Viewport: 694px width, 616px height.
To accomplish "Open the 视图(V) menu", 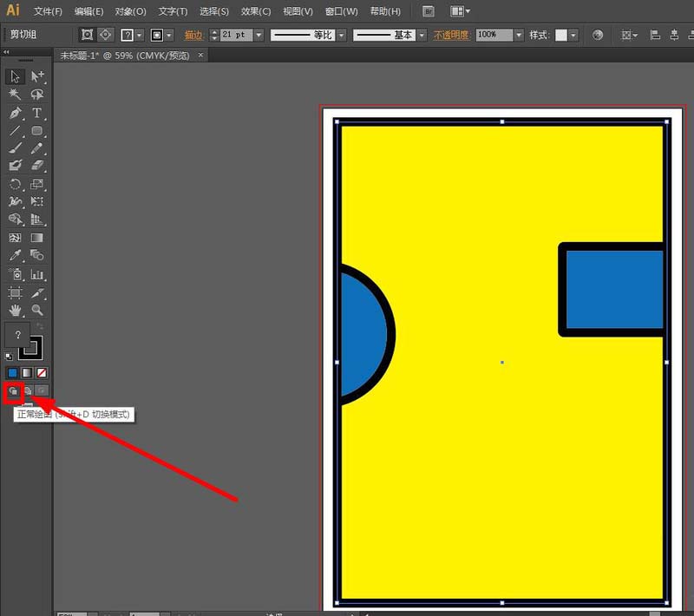I will point(298,11).
